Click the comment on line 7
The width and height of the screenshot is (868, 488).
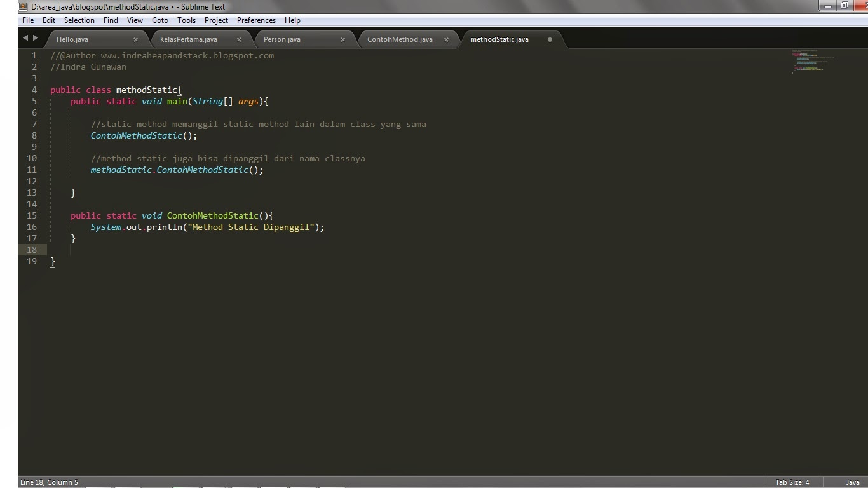259,124
